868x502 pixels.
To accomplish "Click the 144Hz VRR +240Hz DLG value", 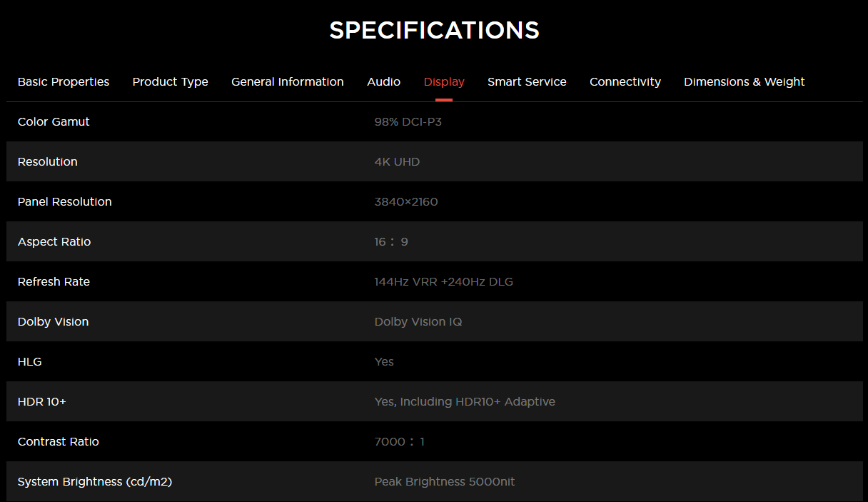I will click(x=443, y=282).
